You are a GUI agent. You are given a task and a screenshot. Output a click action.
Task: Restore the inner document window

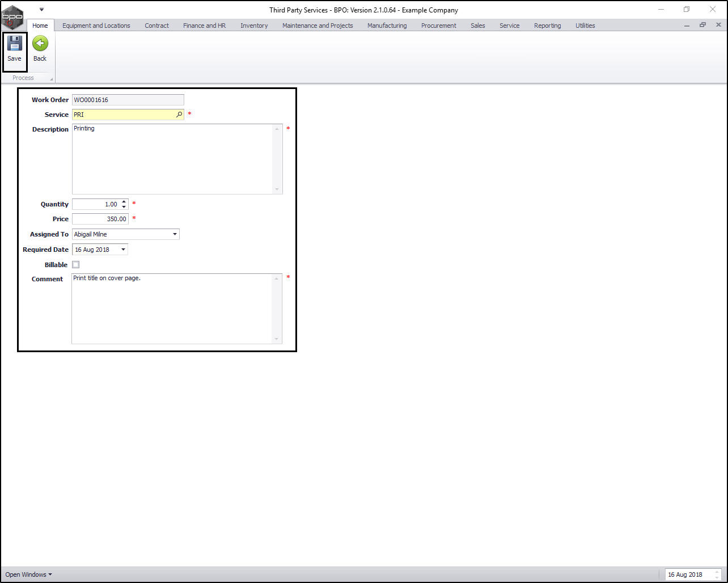[x=703, y=26]
